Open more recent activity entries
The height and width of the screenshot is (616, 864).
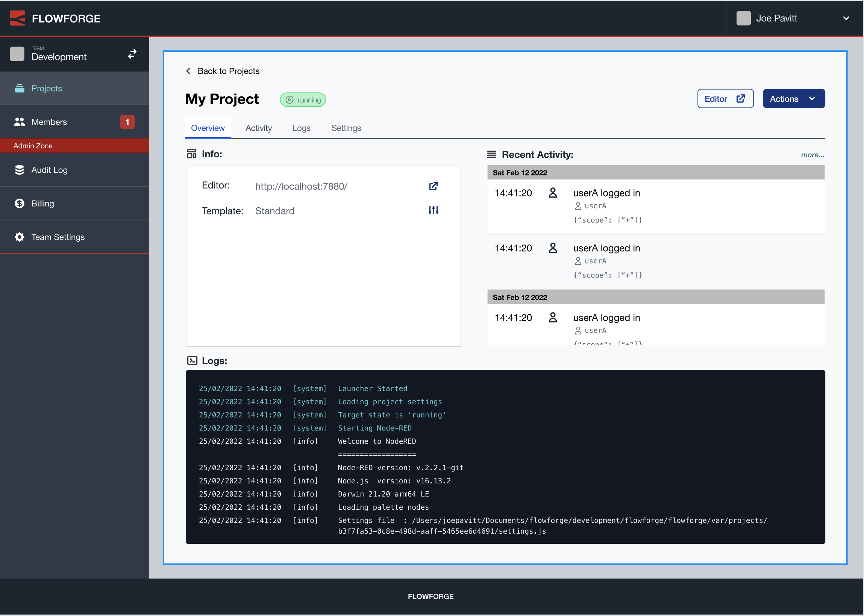(812, 155)
